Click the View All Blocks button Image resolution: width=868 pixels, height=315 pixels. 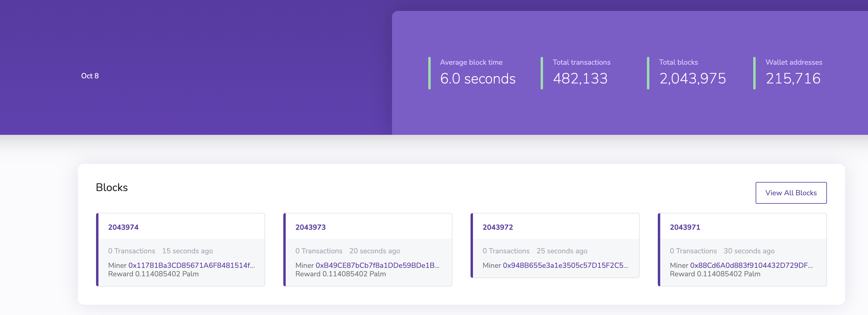(791, 193)
